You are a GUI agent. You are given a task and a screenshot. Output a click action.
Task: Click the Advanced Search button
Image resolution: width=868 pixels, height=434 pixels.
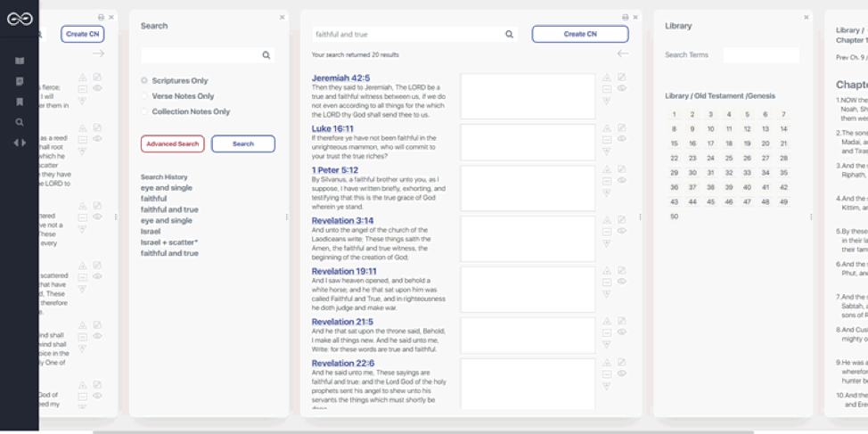pos(172,144)
